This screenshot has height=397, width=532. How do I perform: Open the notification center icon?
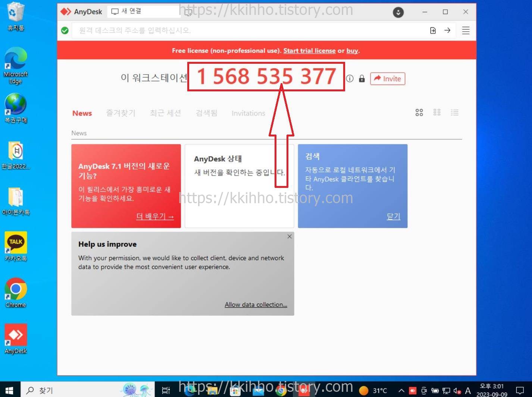520,390
